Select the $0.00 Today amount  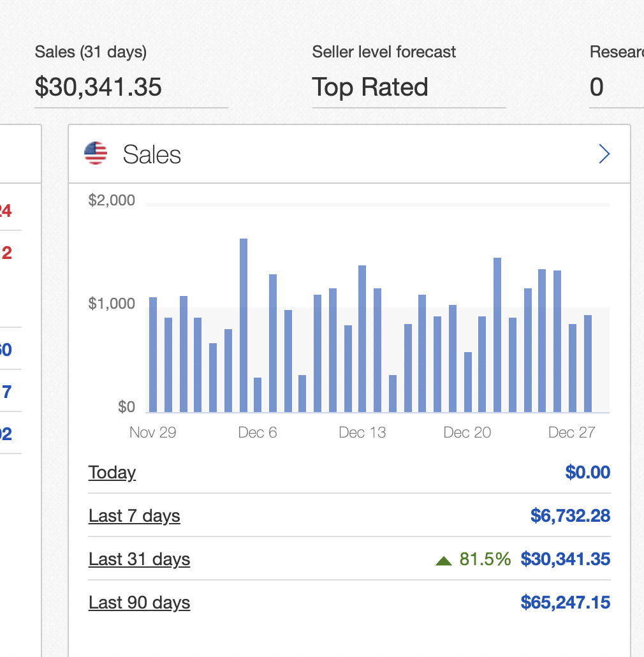tap(587, 472)
